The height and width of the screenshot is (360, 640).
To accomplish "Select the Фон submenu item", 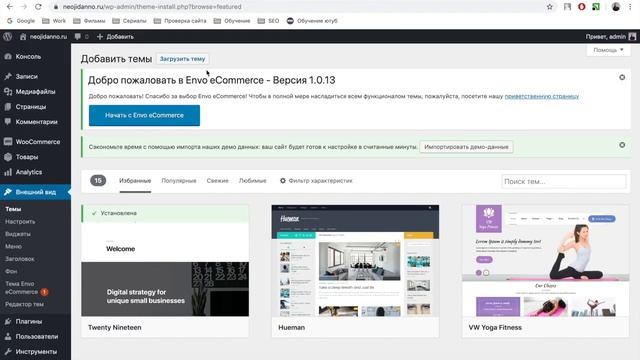I will pyautogui.click(x=11, y=271).
